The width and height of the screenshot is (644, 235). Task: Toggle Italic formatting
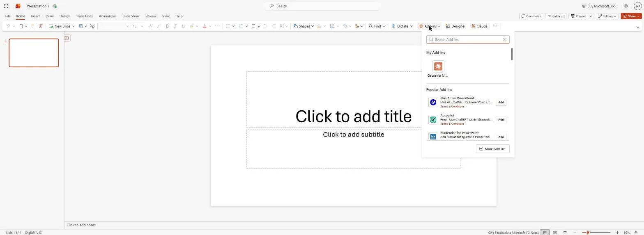coord(175,26)
